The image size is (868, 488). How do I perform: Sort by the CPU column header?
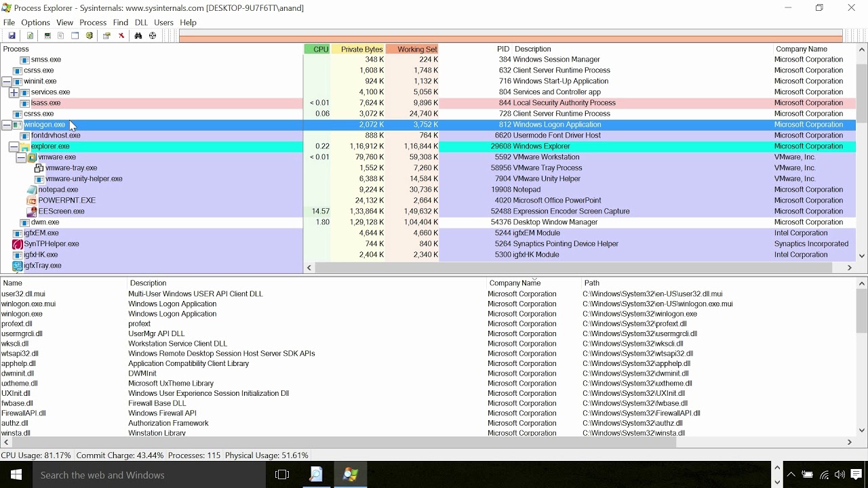coord(317,49)
